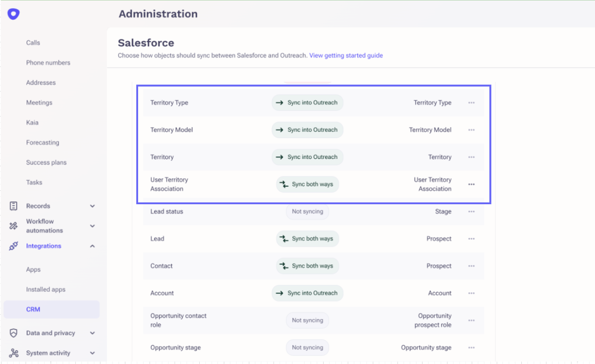Click the Salesforce page heading

pyautogui.click(x=146, y=43)
